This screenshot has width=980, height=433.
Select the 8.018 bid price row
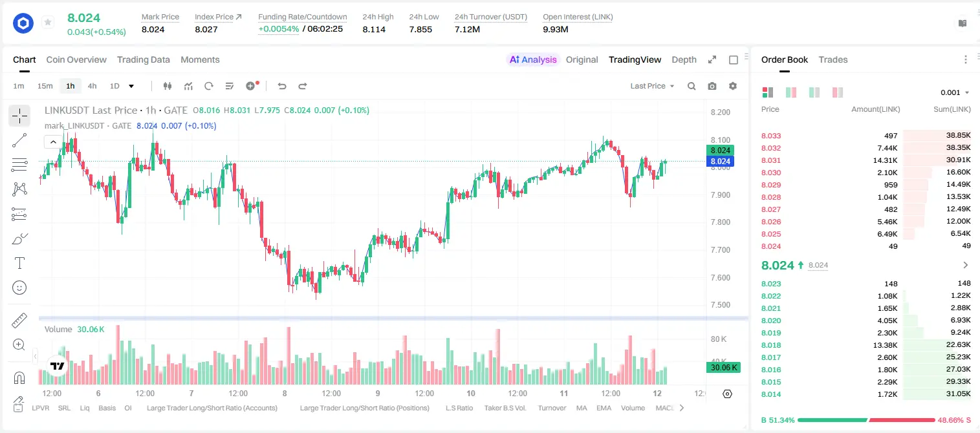(866, 345)
